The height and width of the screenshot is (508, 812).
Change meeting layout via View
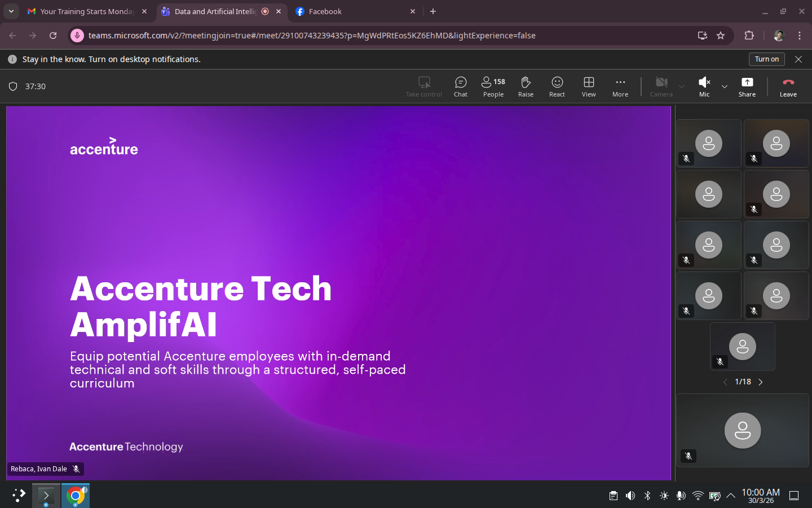[589, 87]
